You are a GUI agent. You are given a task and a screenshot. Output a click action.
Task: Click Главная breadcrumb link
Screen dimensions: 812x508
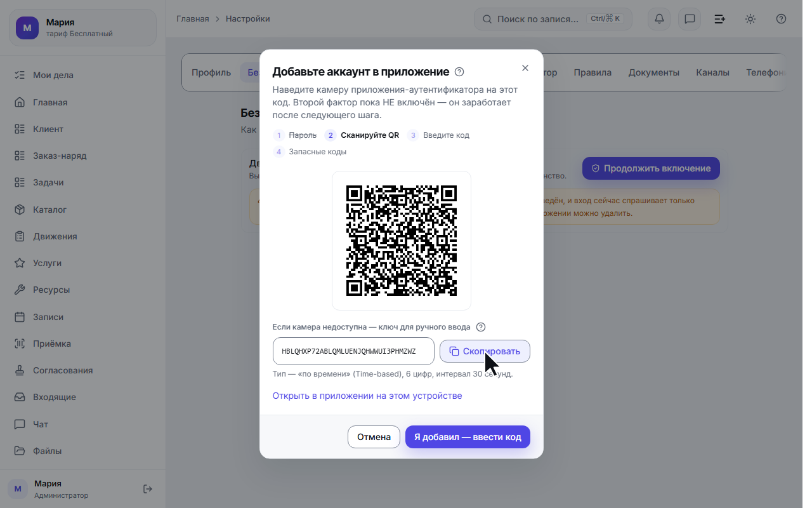[x=193, y=19]
